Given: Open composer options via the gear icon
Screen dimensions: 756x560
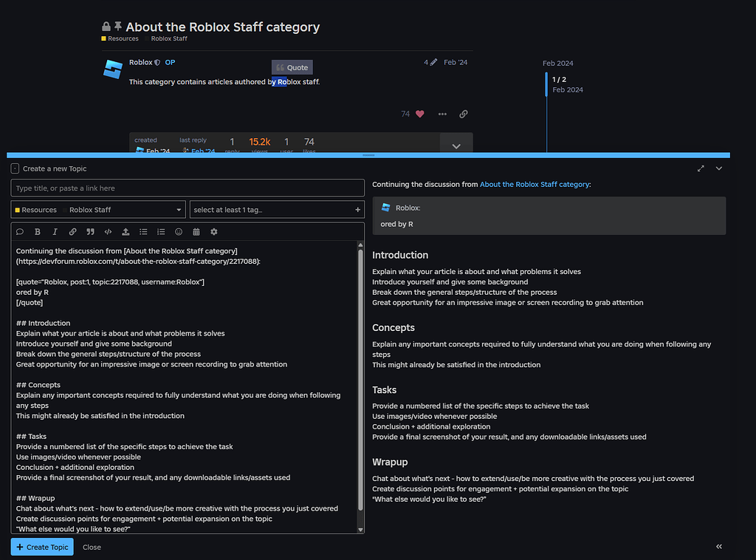Looking at the screenshot, I should (x=214, y=231).
